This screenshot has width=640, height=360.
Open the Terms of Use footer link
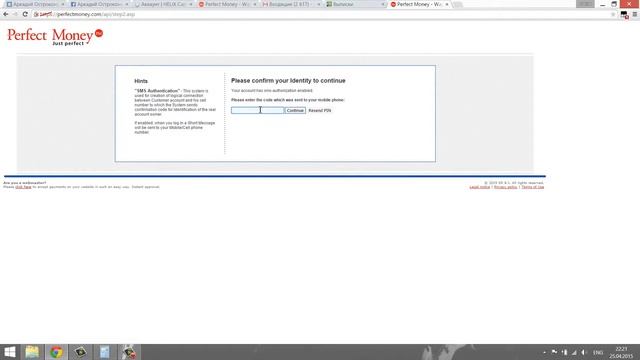coord(533,187)
